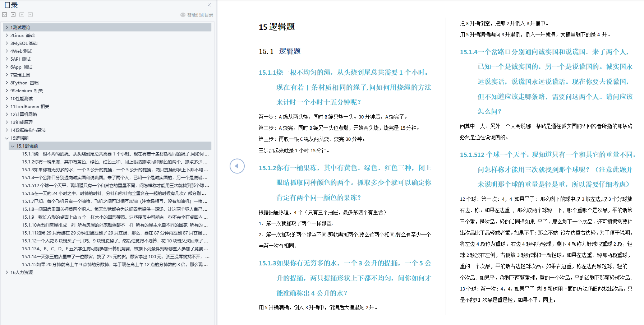This screenshot has width=644, height=325.
Task: Open outline item 15.1.8一间囚房
Action: pyautogui.click(x=115, y=209)
